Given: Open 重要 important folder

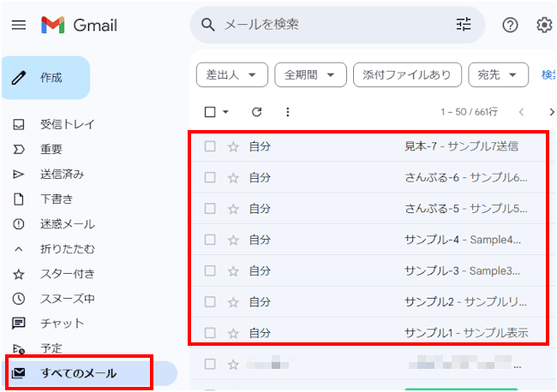Looking at the screenshot, I should [x=51, y=149].
